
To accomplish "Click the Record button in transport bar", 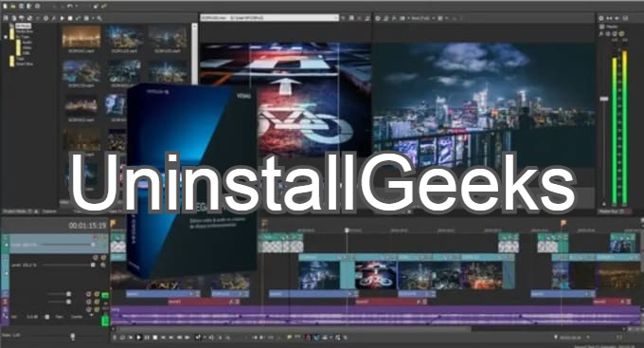I will 115,338.
